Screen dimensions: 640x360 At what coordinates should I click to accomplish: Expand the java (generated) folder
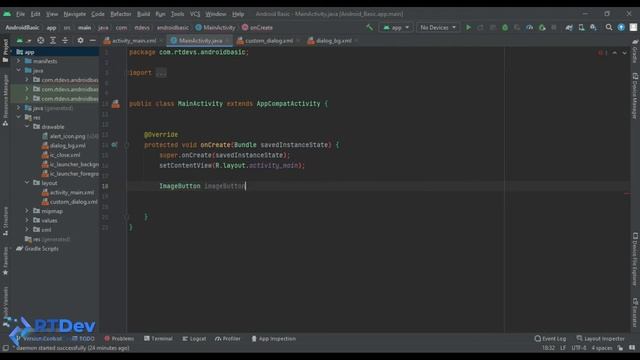18,108
